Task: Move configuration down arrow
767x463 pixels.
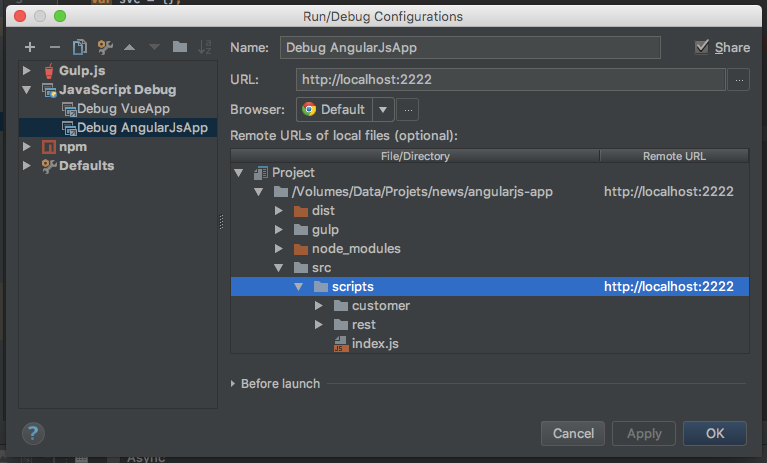Action: tap(155, 47)
